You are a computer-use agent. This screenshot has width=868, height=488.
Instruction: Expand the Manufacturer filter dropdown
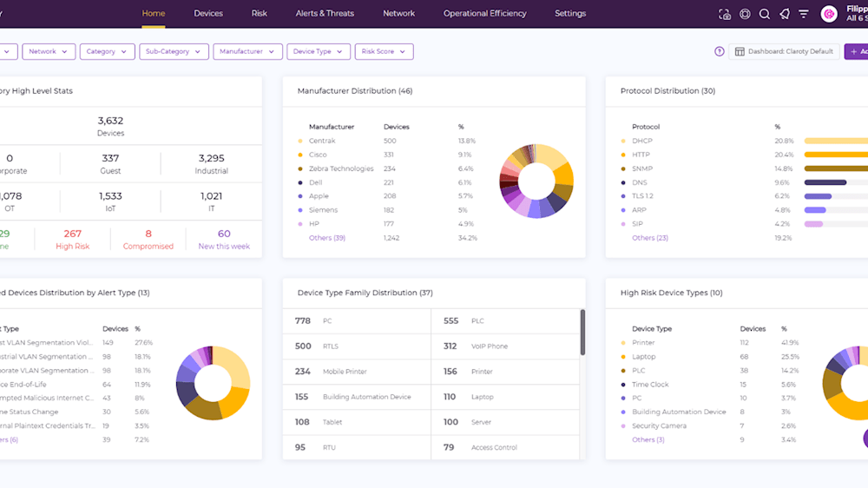point(247,51)
